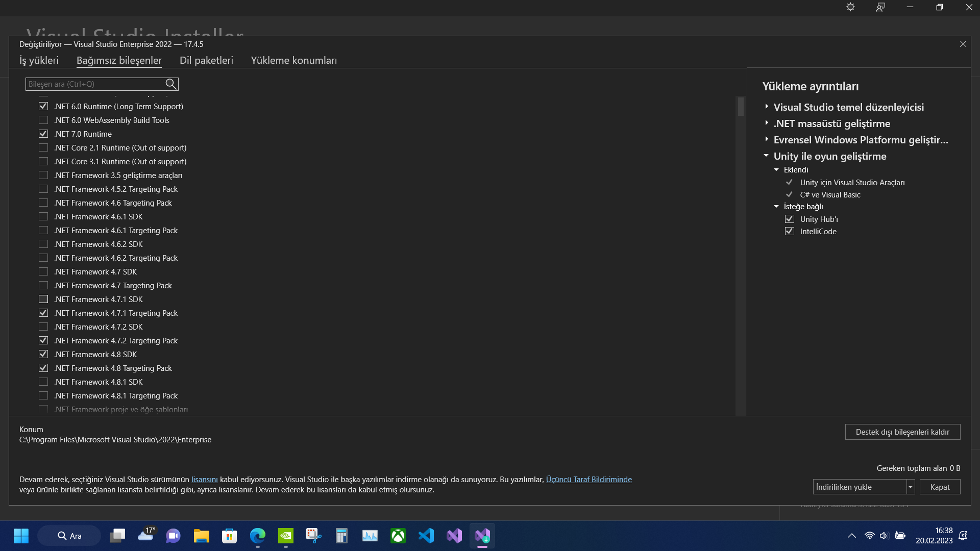Open Xbox app from taskbar
The width and height of the screenshot is (980, 551).
pyautogui.click(x=398, y=536)
